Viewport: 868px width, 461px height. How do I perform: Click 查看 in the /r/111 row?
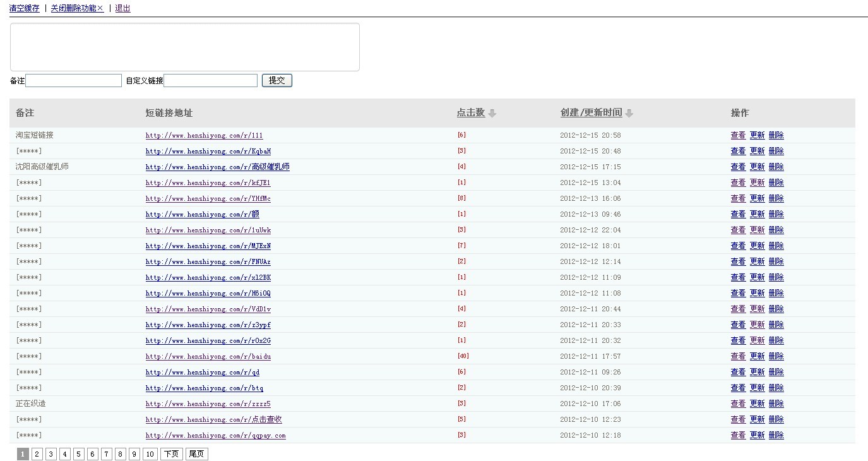coord(738,135)
